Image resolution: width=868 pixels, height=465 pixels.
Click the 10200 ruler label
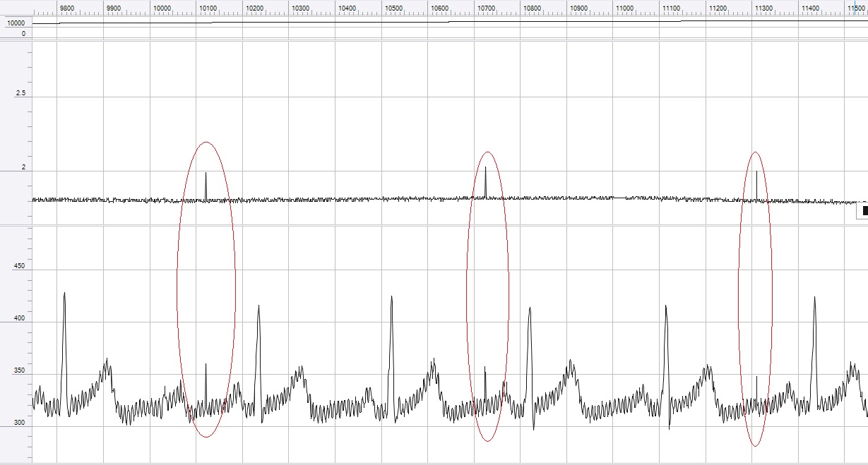(x=254, y=8)
